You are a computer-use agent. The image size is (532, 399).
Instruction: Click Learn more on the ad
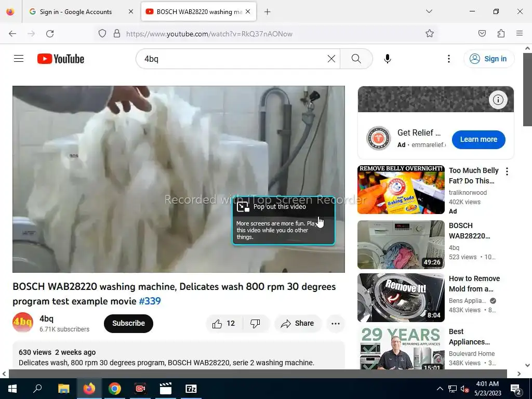point(478,139)
